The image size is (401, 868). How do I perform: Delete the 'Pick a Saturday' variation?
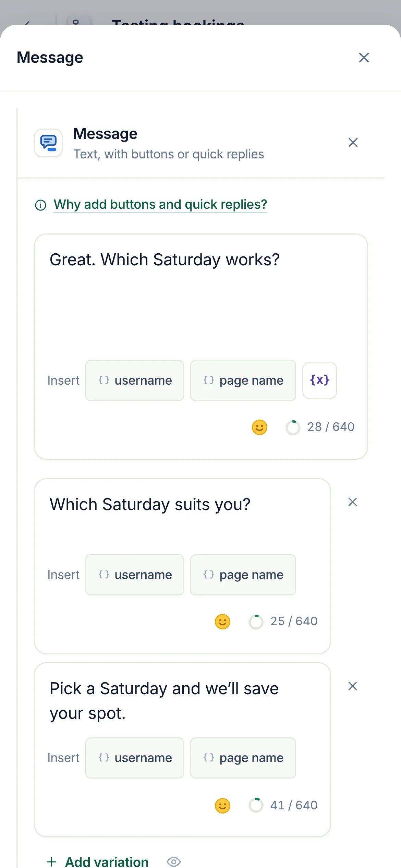click(353, 686)
